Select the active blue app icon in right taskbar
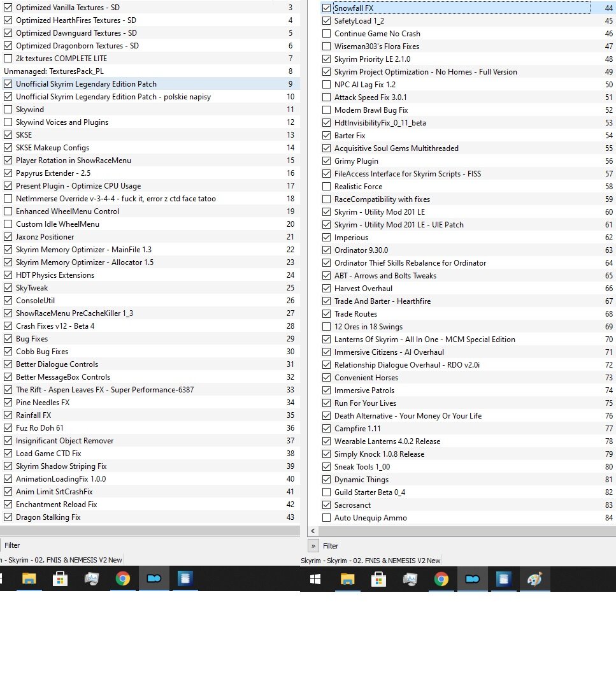 (473, 580)
